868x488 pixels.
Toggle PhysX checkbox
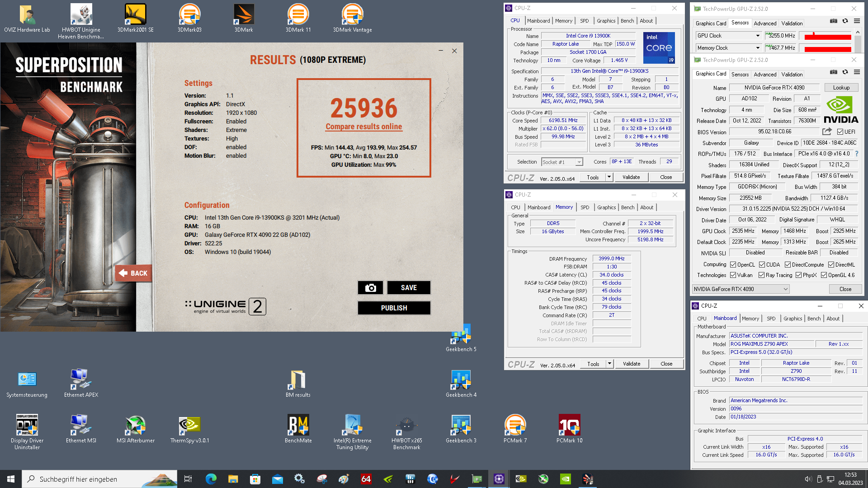tap(798, 275)
